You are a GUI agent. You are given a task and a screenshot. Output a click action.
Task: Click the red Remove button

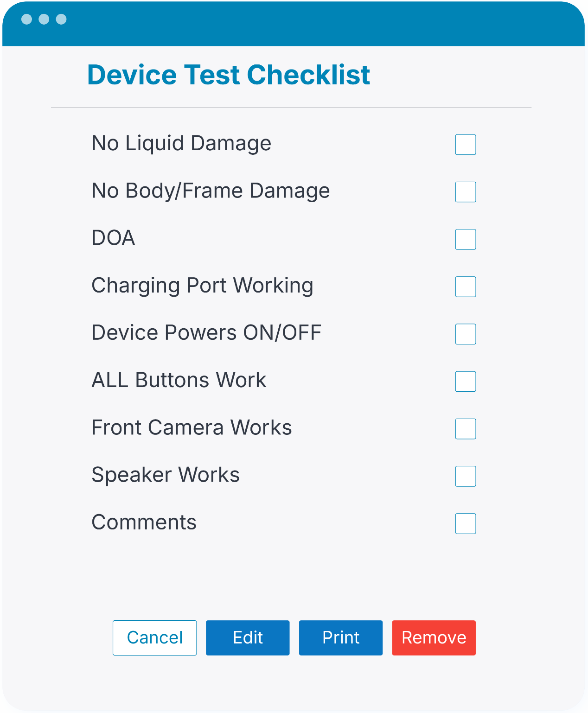pos(434,637)
